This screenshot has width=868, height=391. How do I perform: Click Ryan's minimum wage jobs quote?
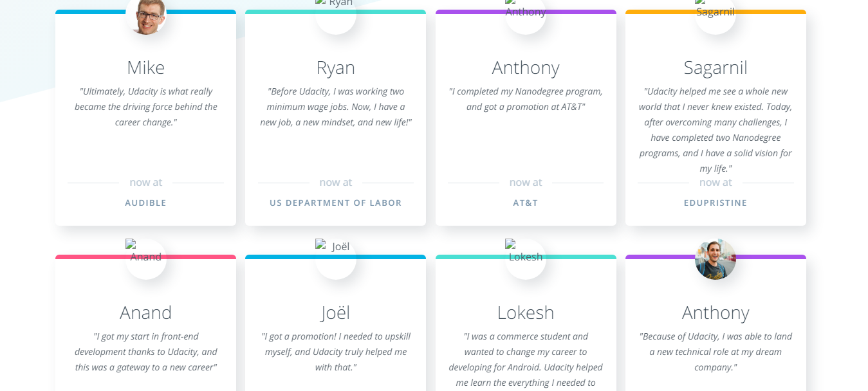[335, 107]
